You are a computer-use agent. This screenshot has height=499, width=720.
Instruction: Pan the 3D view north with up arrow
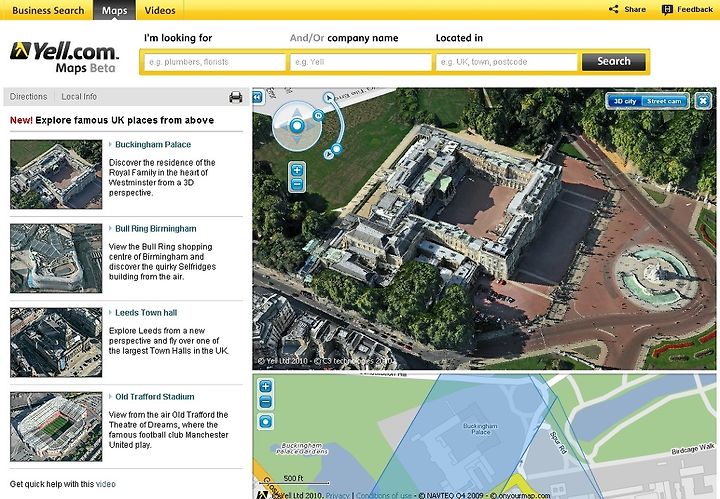(297, 112)
